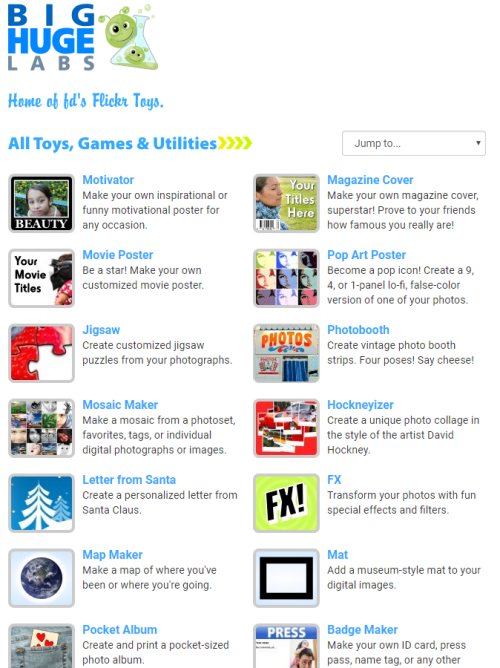The height and width of the screenshot is (668, 500).
Task: Click the text 'digital images.' under Mat
Action: click(x=361, y=585)
